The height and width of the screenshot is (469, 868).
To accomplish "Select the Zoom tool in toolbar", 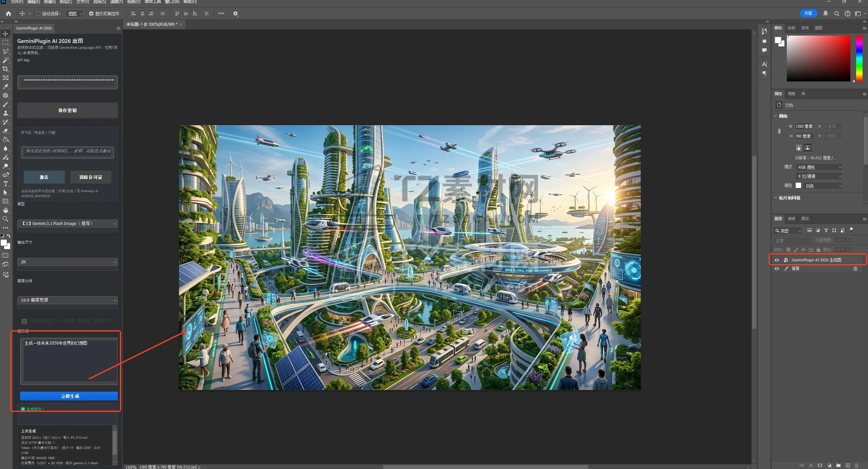I will pos(5,219).
